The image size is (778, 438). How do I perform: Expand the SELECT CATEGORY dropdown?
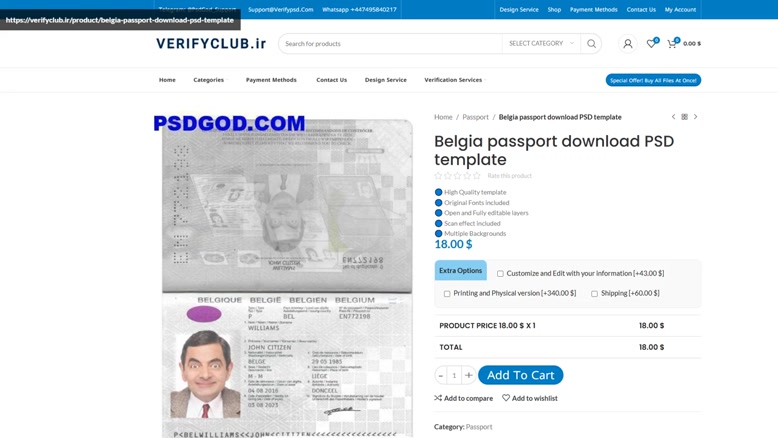point(541,44)
